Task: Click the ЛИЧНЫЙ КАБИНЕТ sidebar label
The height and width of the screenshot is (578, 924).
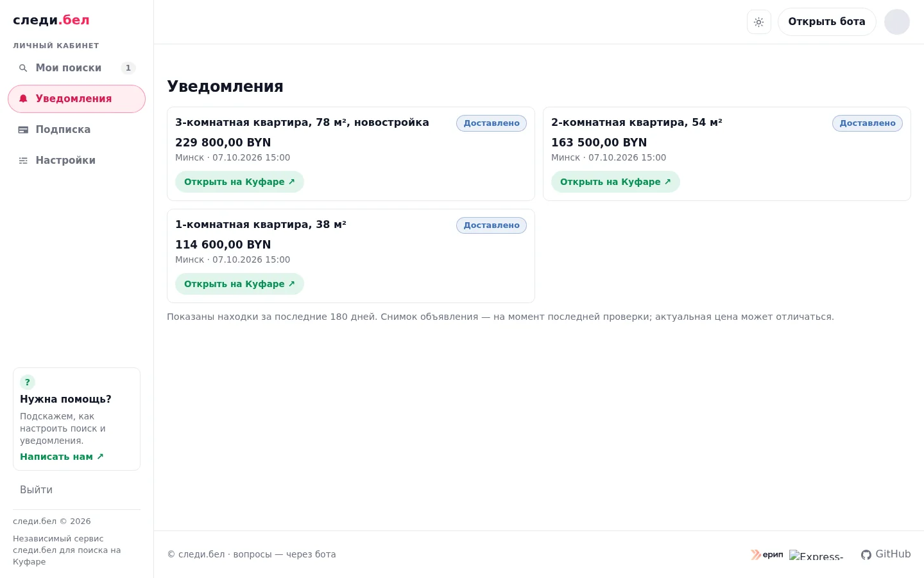Action: 56,46
